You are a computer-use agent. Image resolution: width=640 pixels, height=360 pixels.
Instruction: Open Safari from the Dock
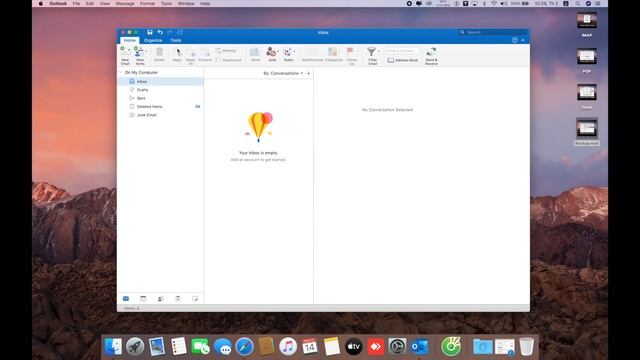244,347
